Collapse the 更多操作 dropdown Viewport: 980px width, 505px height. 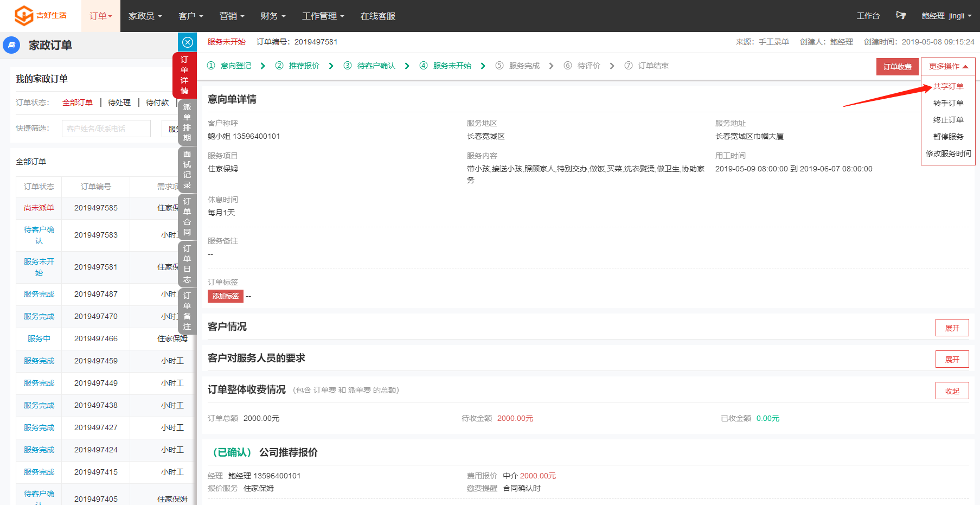pos(948,66)
